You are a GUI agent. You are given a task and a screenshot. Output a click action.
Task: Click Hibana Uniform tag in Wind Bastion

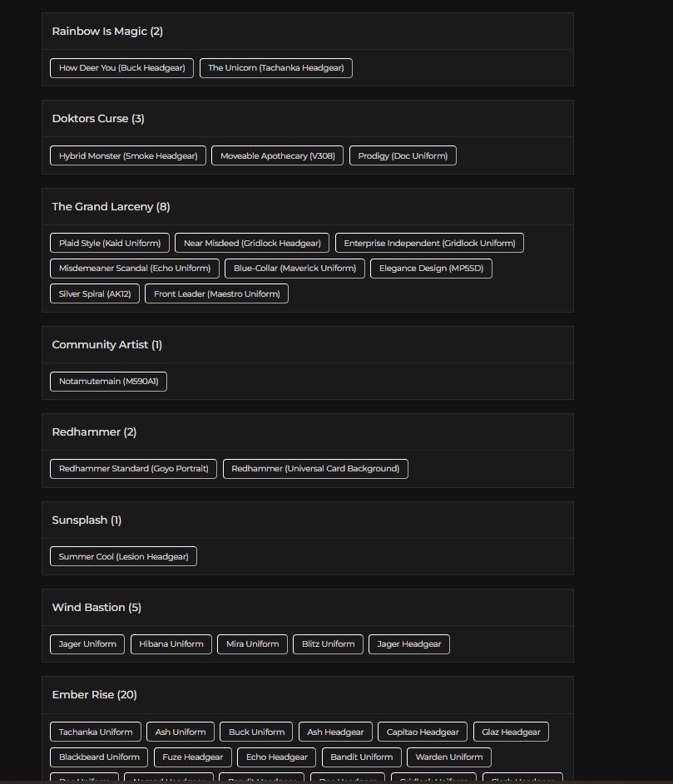coord(171,644)
